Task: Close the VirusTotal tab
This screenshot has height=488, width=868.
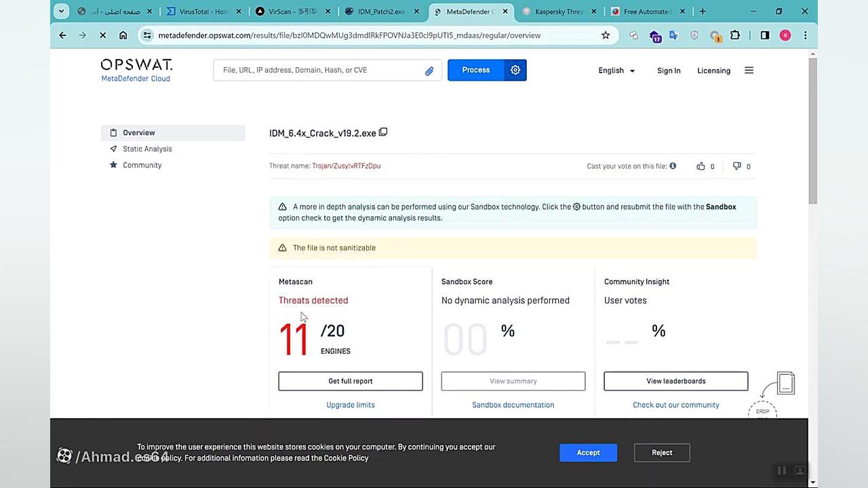Action: pos(239,12)
